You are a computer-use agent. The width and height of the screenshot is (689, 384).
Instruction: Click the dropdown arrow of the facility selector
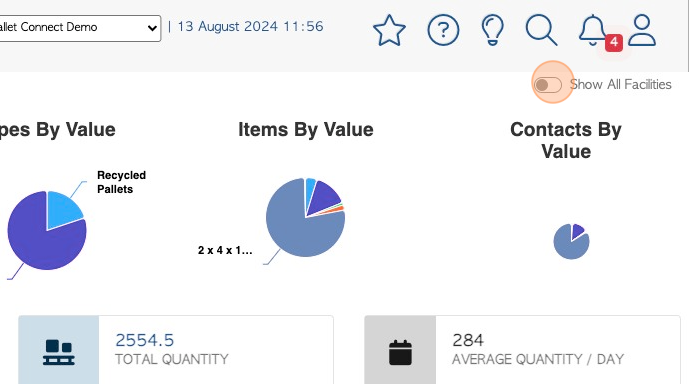pyautogui.click(x=152, y=29)
